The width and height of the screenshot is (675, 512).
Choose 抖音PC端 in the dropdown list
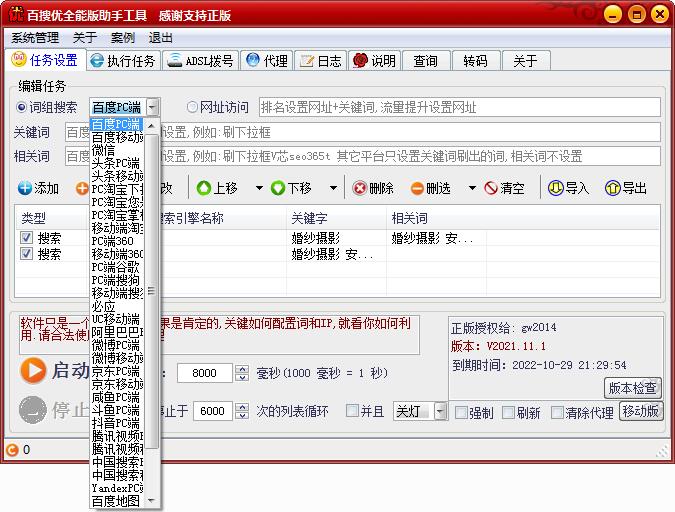[117, 423]
